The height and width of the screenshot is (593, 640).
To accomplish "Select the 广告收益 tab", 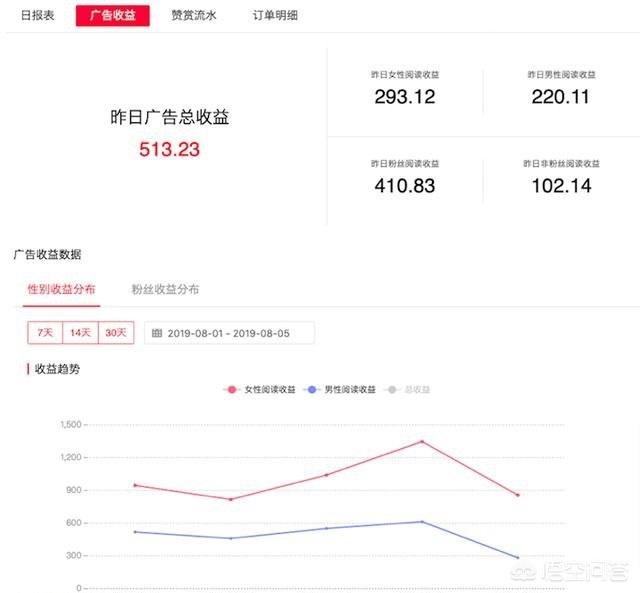I will click(x=112, y=15).
